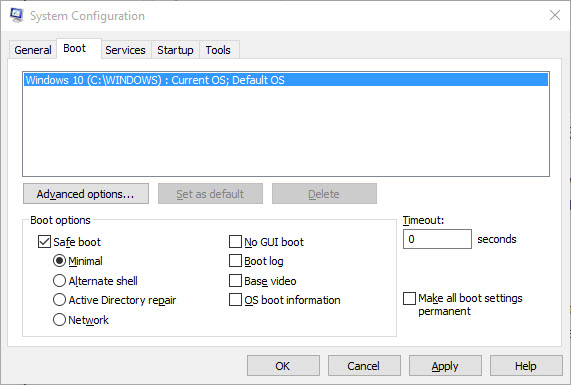Viewport: 571px width, 385px height.
Task: Open Help for System Configuration
Action: pos(526,366)
